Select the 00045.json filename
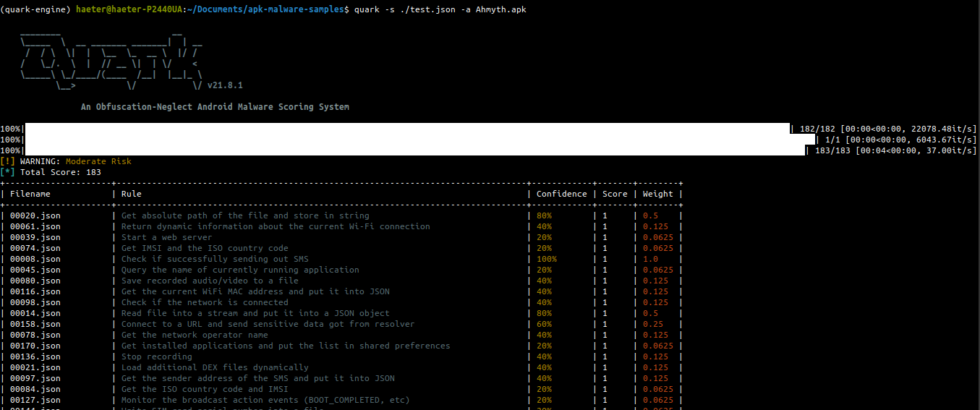Screen dimensions: 980x410 click(x=35, y=270)
